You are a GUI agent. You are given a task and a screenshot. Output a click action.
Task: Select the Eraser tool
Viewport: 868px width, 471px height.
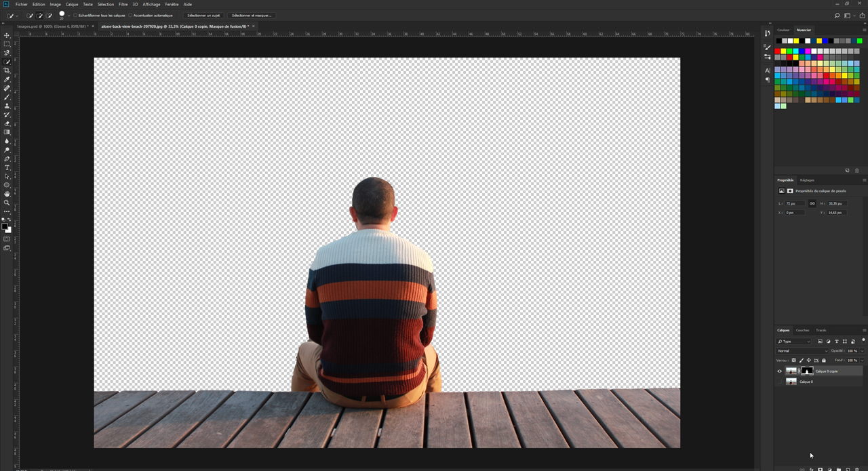(7, 123)
